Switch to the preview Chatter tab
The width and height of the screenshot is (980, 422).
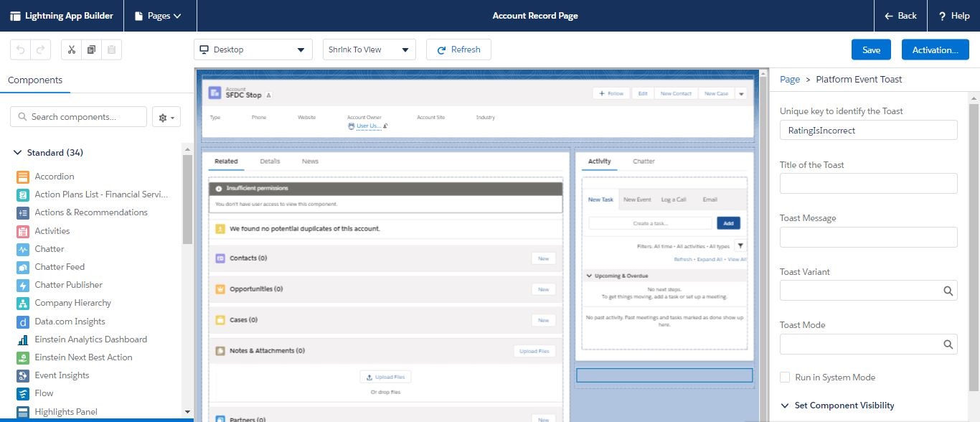[x=644, y=161]
